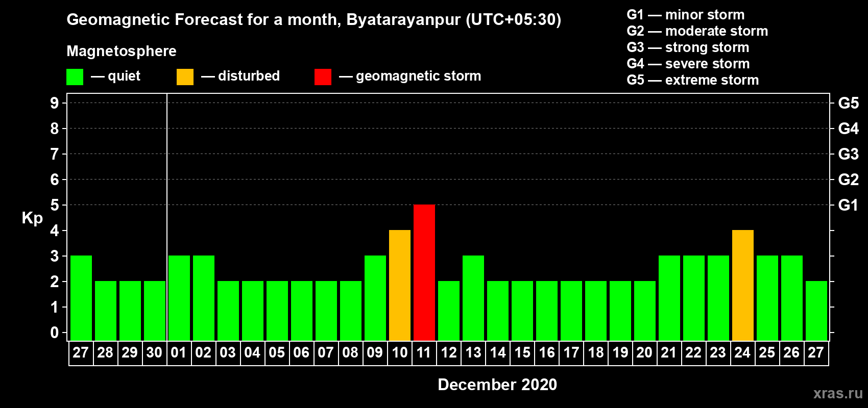Click the green bar for December 13
This screenshot has width=868, height=408.
click(473, 298)
